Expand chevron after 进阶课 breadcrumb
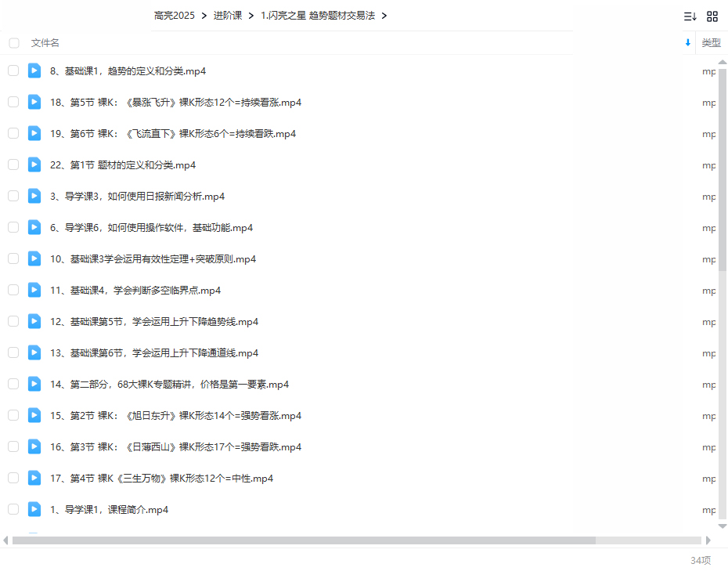This screenshot has height=571, width=728. (250, 16)
